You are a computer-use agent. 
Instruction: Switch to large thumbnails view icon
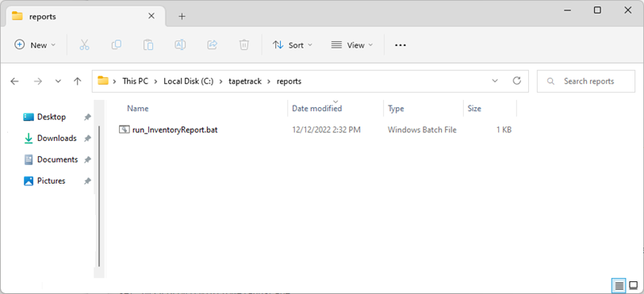[x=633, y=284]
